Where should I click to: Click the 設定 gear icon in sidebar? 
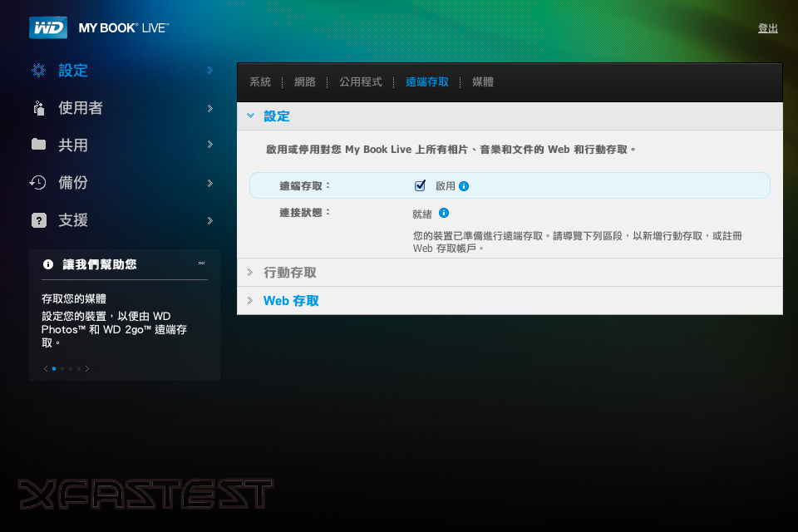coord(39,71)
